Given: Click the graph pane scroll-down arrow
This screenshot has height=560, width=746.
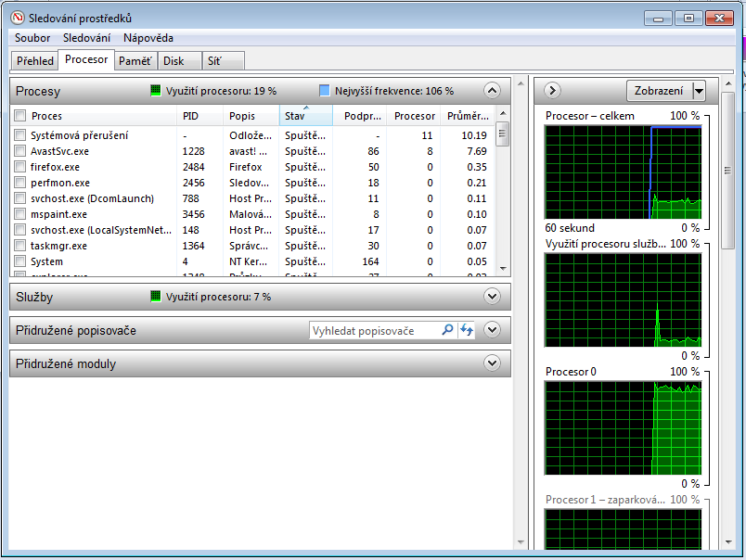Looking at the screenshot, I should 728,542.
